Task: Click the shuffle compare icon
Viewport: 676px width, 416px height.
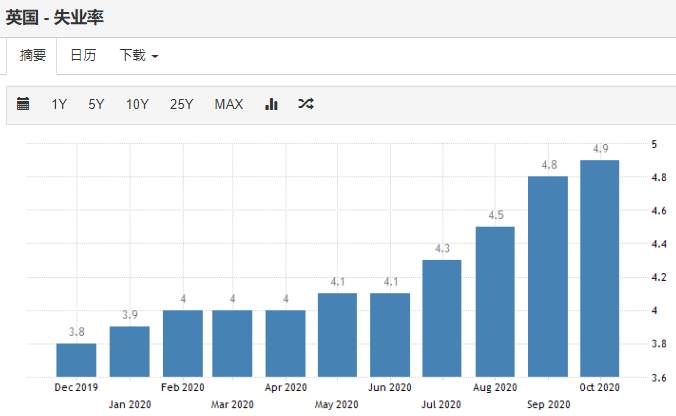Action: [x=306, y=104]
